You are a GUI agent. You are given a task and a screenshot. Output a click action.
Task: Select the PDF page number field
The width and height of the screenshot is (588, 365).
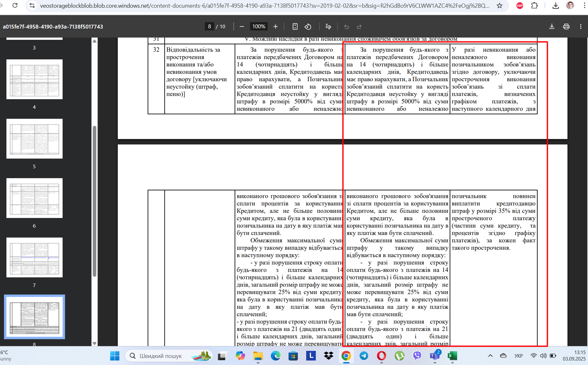click(x=209, y=26)
